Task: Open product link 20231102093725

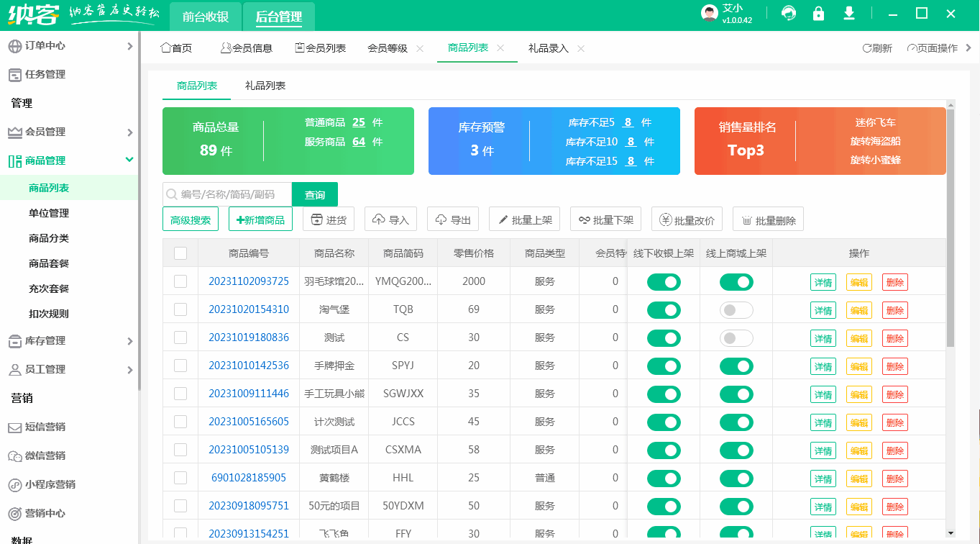Action: tap(250, 281)
